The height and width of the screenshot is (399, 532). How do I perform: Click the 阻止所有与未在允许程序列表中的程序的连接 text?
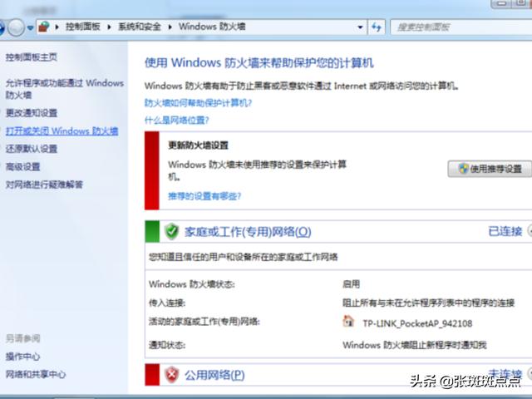coord(429,303)
